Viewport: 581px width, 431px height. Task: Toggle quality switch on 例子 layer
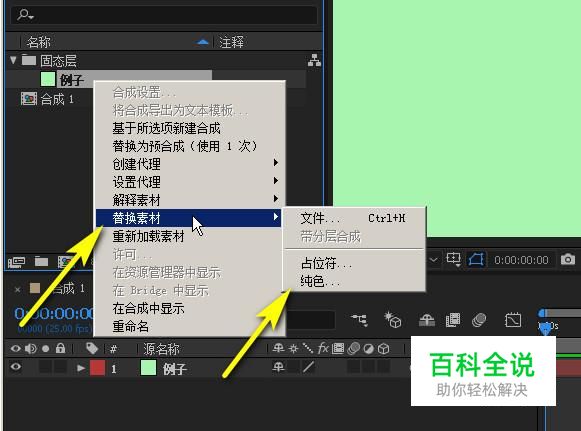pos(308,367)
